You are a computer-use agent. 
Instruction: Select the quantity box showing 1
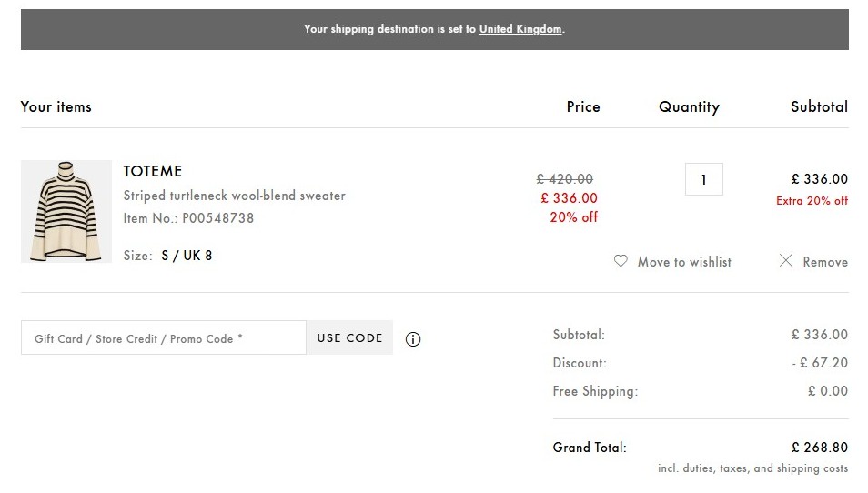(703, 179)
